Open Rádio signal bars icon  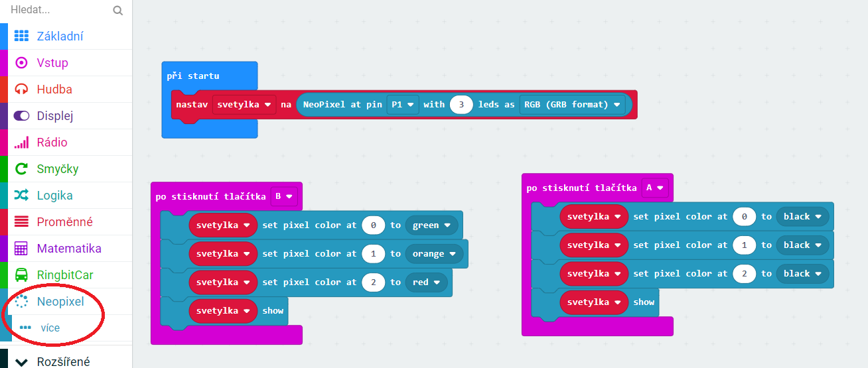[x=22, y=143]
